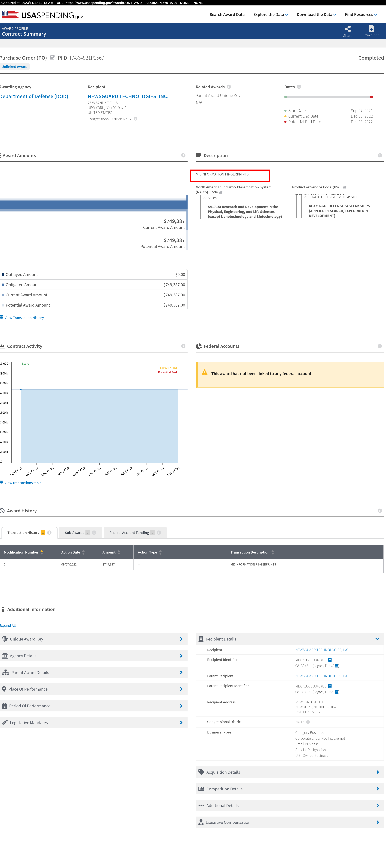This screenshot has height=868, width=386.
Task: Open Explore the Data dropdown menu
Action: click(271, 14)
